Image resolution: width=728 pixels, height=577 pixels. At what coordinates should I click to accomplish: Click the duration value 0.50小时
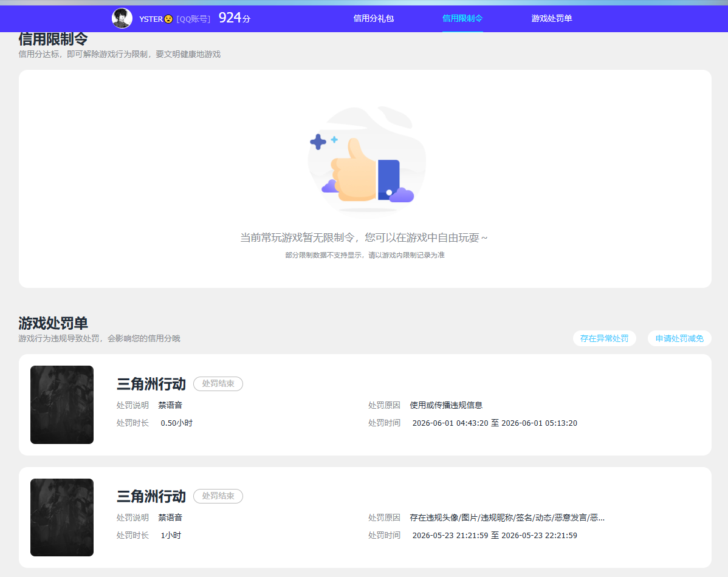click(x=176, y=423)
